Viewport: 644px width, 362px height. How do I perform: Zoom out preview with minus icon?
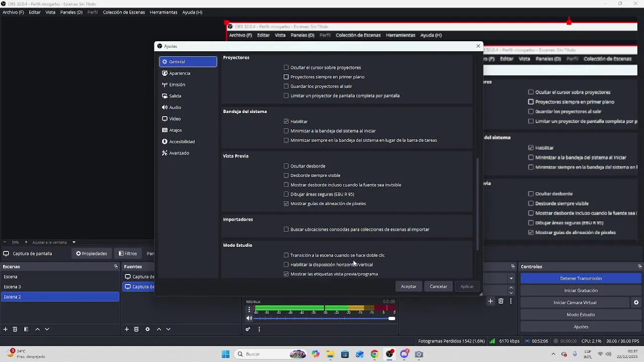(5, 242)
